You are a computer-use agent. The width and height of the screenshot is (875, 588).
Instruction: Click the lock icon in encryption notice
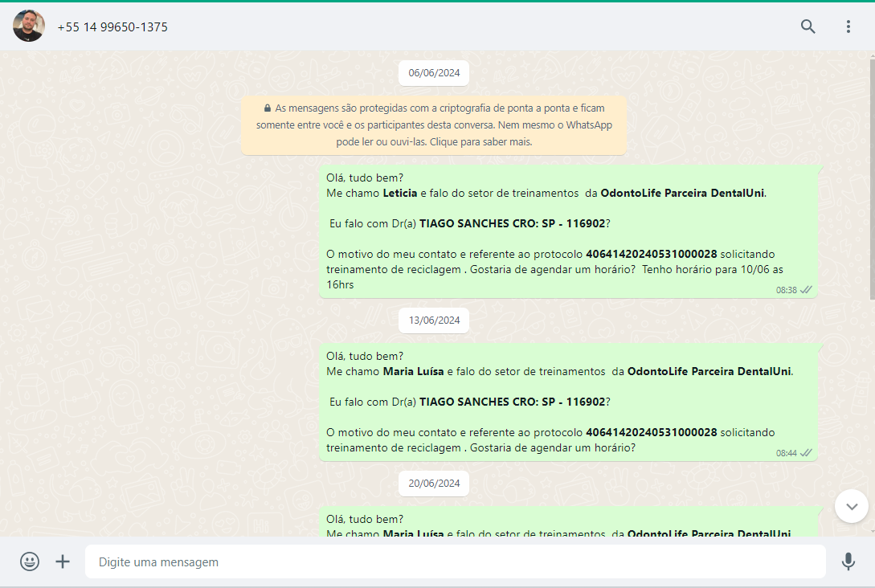(268, 108)
